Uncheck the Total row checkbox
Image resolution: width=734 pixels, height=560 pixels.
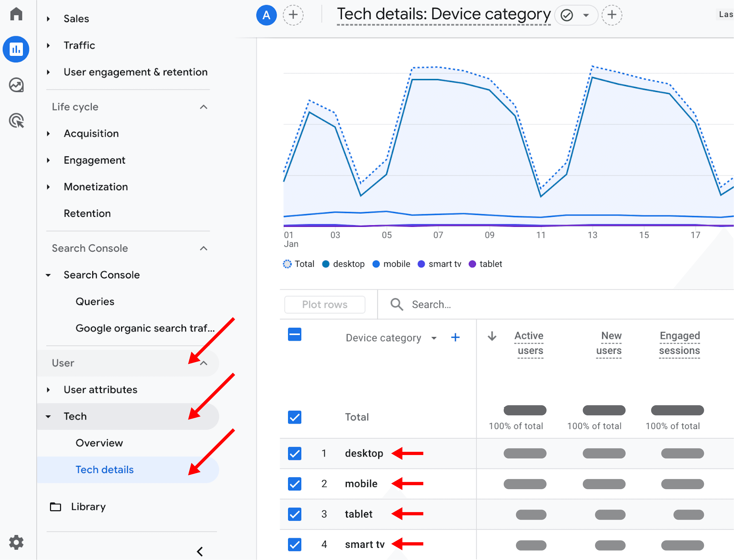(294, 417)
